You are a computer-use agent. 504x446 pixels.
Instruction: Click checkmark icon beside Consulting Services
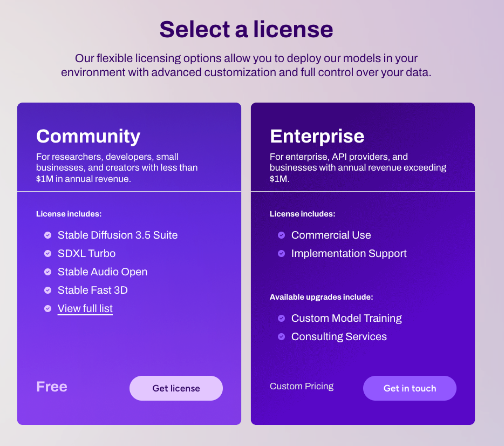click(x=281, y=337)
